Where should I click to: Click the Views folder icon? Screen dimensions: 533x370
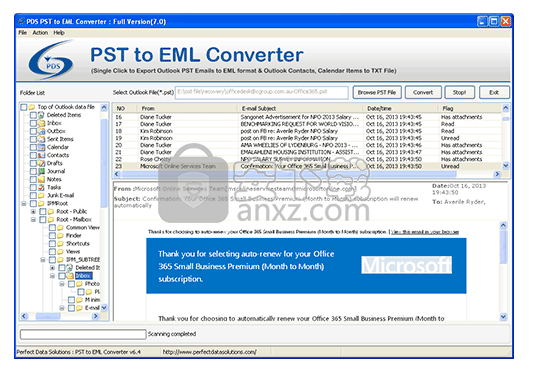pyautogui.click(x=60, y=252)
